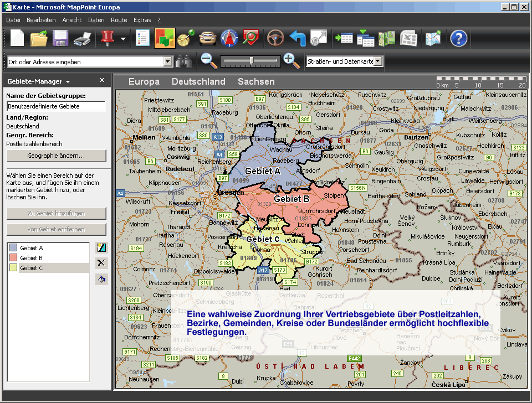Image resolution: width=532 pixels, height=403 pixels.
Task: Click the paint bucket fill color icon
Action: pyautogui.click(x=101, y=280)
